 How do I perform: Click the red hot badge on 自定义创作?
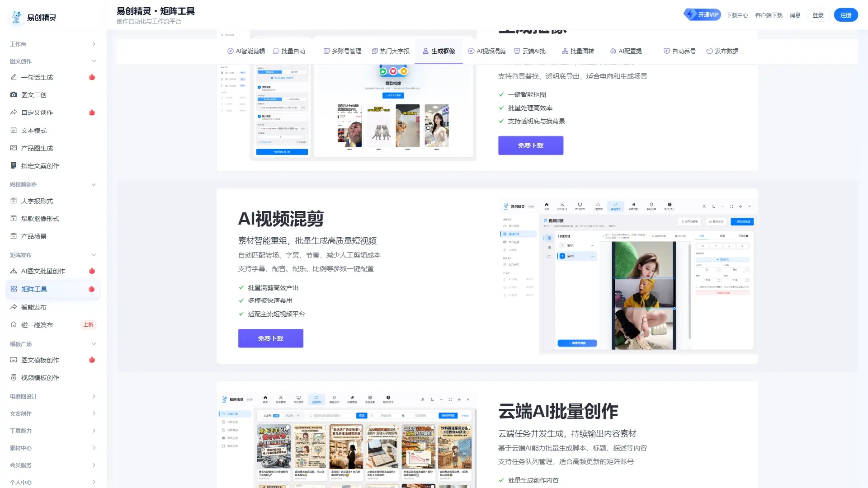coord(92,113)
